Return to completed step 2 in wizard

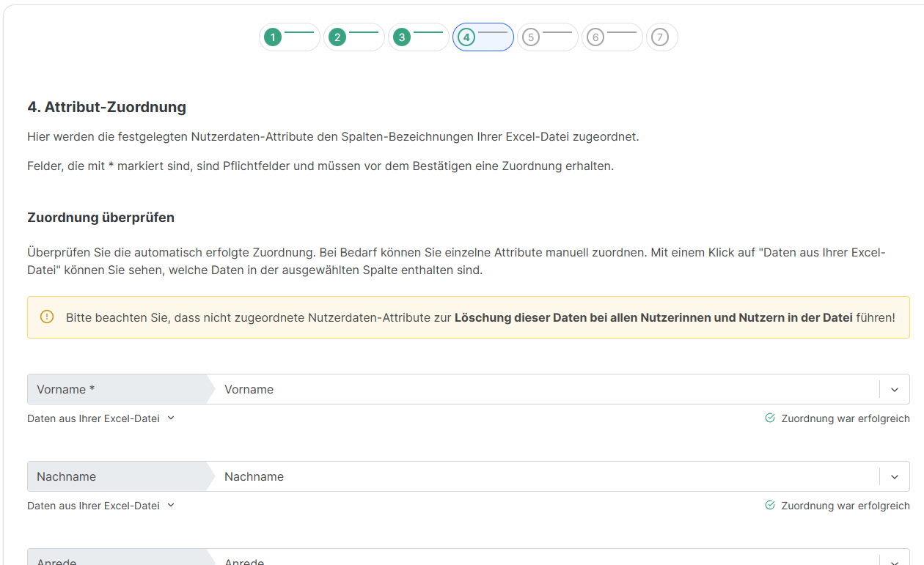click(337, 37)
